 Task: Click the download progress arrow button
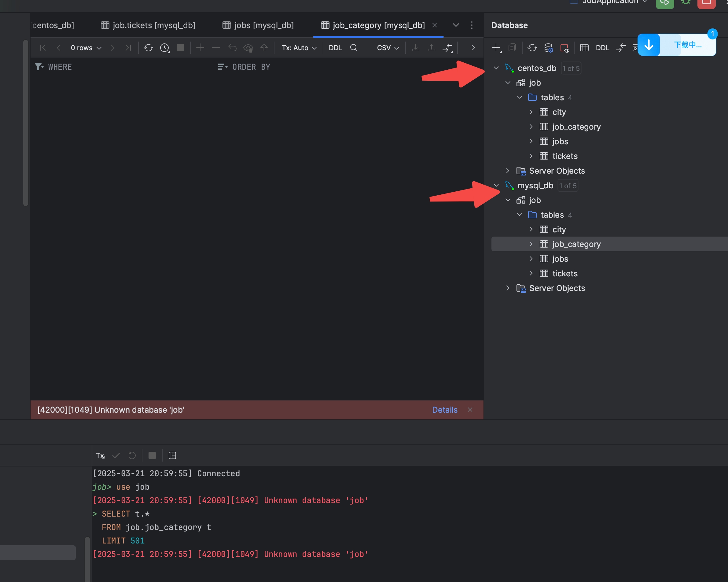649,45
